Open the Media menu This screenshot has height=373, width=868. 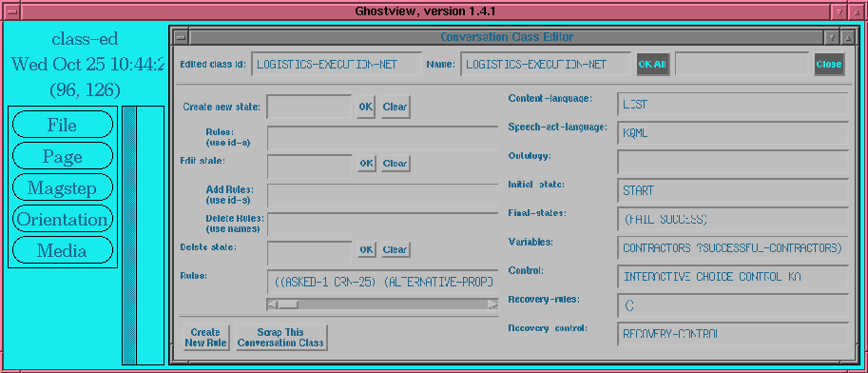63,250
